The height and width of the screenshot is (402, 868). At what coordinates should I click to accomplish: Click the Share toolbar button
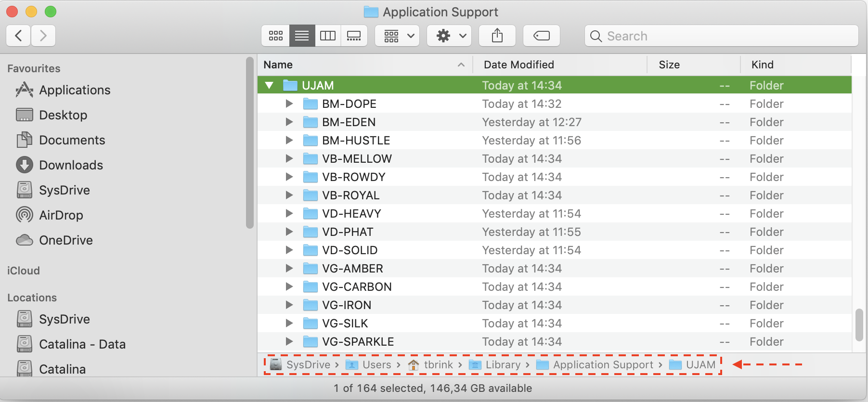[x=497, y=36]
